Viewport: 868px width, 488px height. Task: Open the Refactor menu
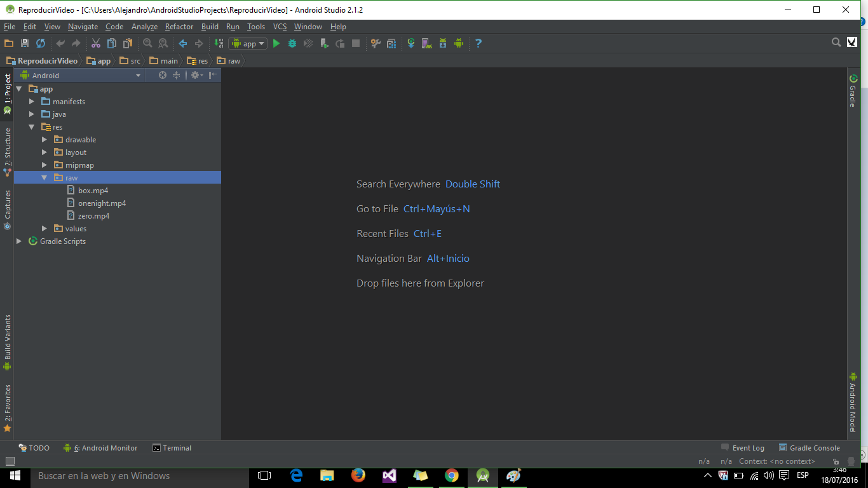[x=179, y=27]
